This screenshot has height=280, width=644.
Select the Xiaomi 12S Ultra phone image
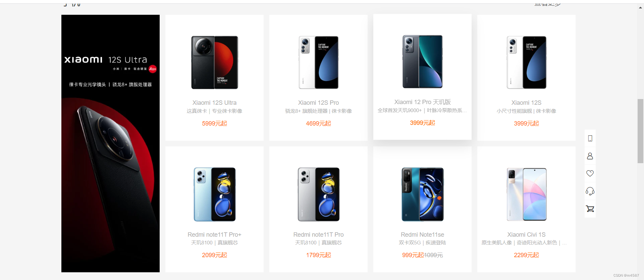pyautogui.click(x=215, y=62)
